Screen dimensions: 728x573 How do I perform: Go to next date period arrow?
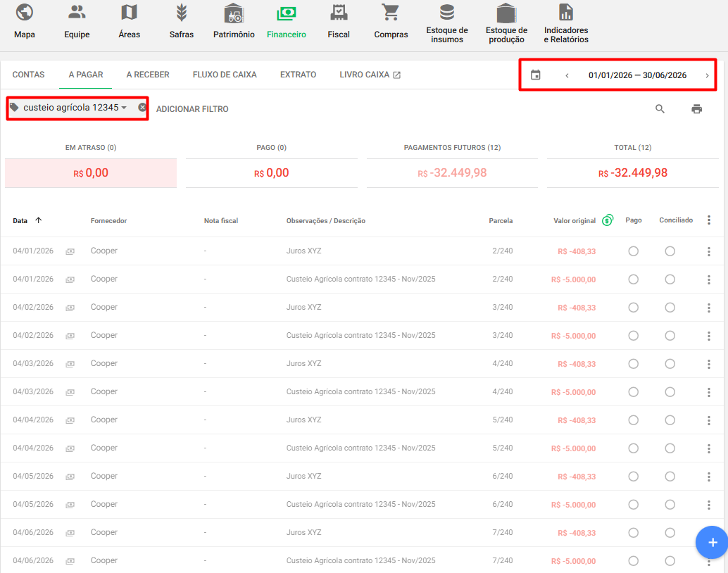(707, 75)
